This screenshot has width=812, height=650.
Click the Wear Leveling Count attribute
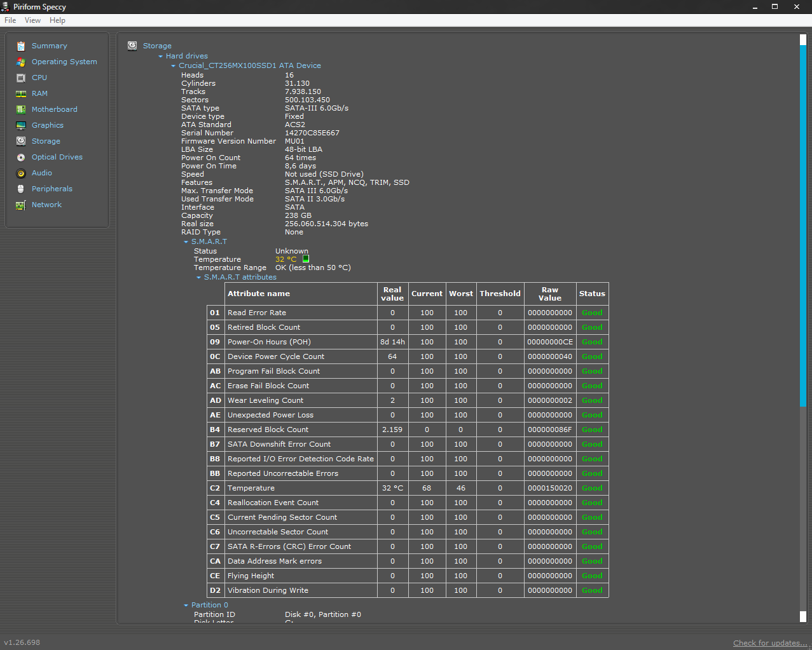point(265,400)
